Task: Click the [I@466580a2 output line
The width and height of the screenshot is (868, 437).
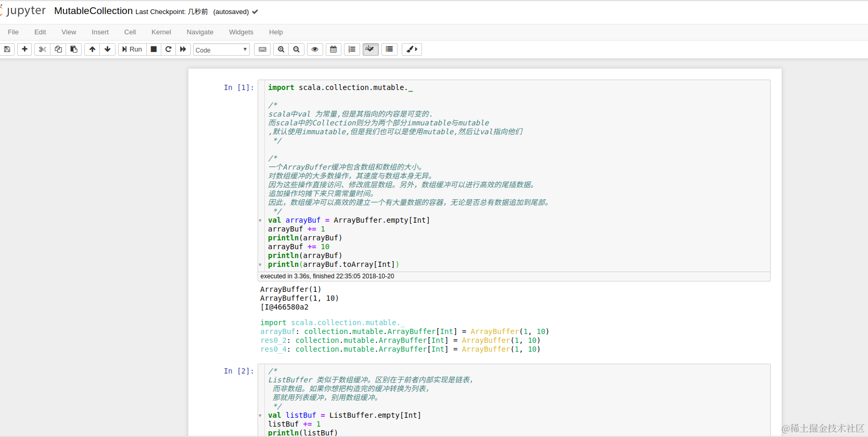Action: pos(284,307)
